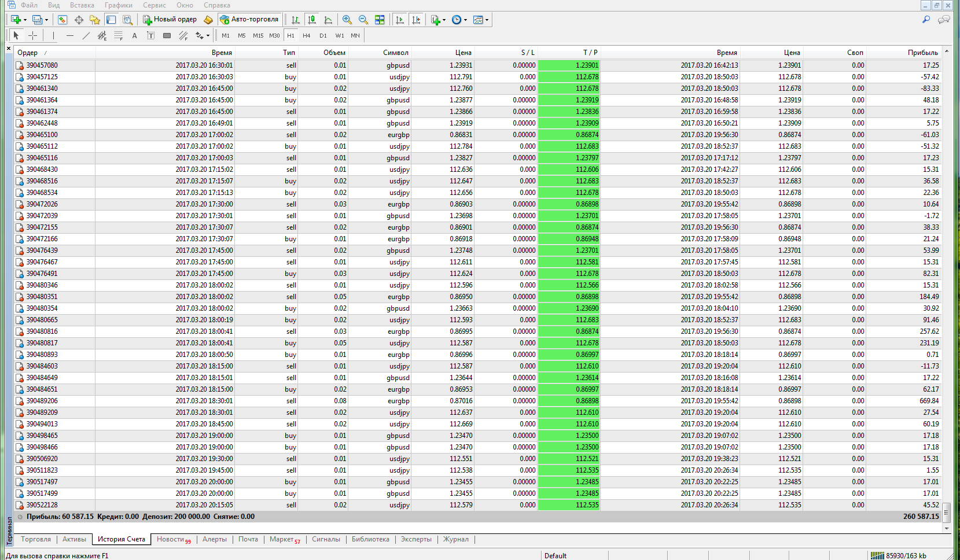The width and height of the screenshot is (960, 560).
Task: Switch to the Журнал tab
Action: pyautogui.click(x=456, y=539)
